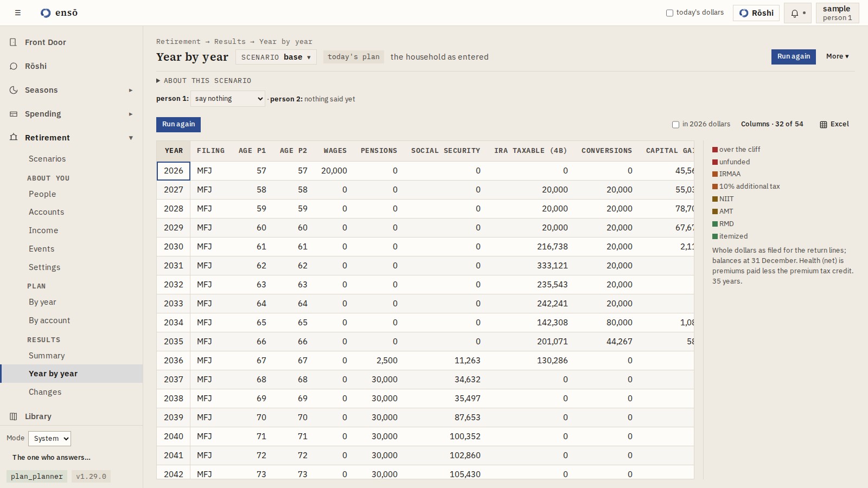Click the SOCIAL SECURITY column header

(445, 151)
